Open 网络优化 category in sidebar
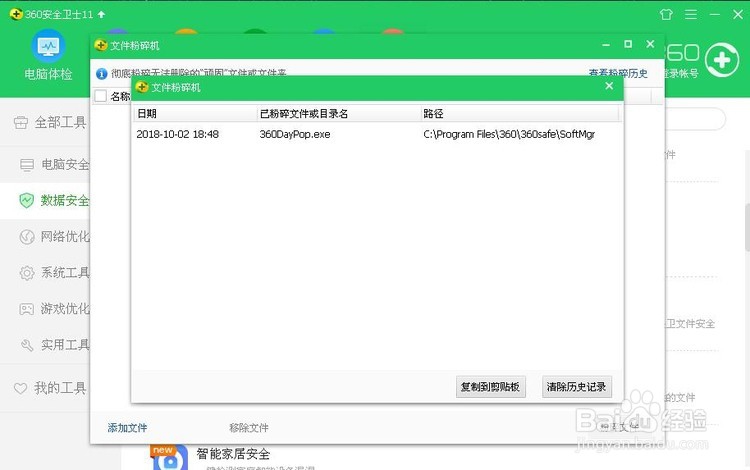 click(54, 237)
